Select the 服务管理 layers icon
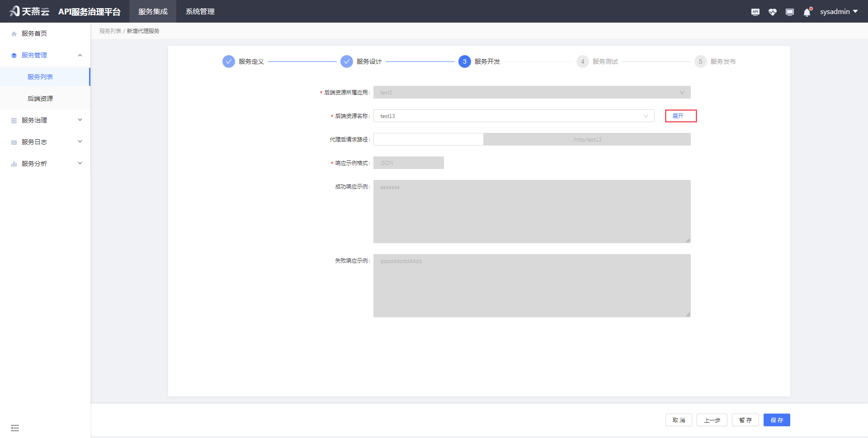Viewport: 868px width, 438px height. click(x=13, y=55)
